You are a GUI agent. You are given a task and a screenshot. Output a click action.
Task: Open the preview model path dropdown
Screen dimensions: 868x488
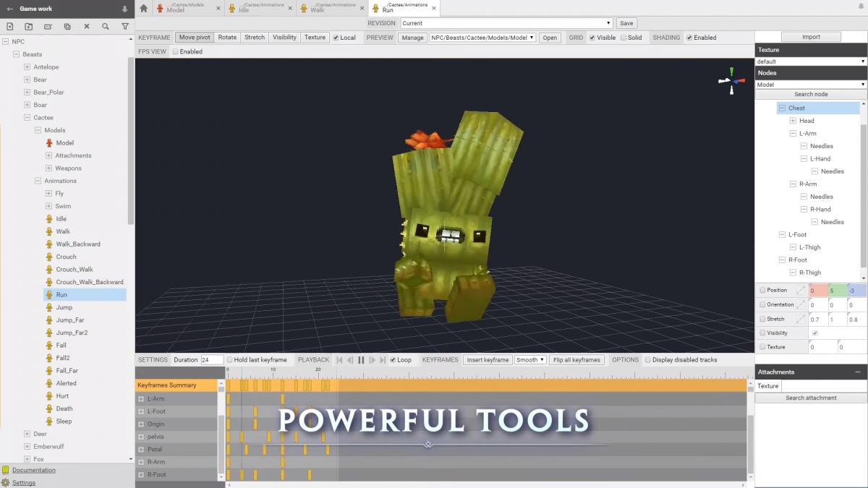(x=482, y=38)
